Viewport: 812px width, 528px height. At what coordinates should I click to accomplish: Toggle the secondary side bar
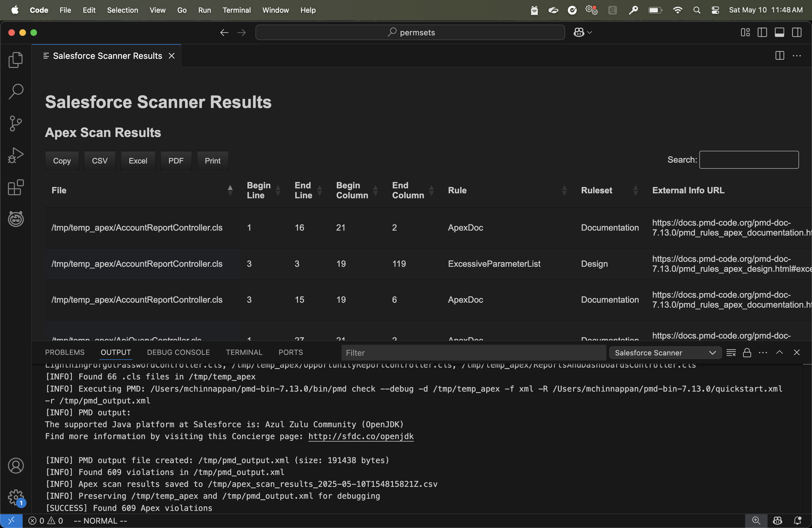(x=797, y=32)
